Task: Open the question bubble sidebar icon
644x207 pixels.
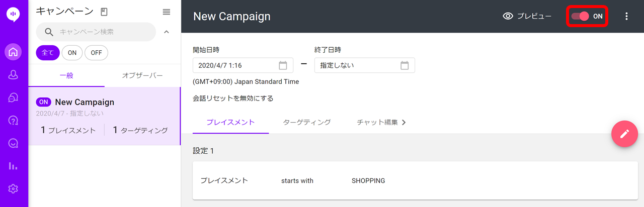Action: (13, 120)
